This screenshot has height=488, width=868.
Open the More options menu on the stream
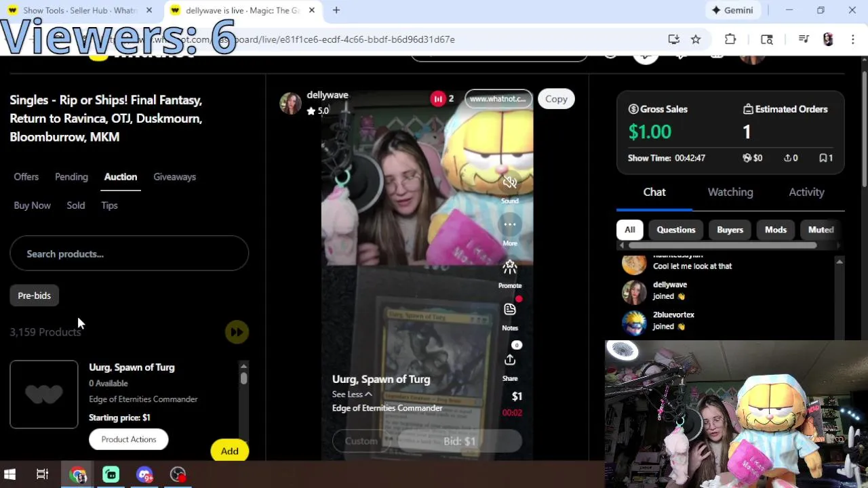coord(510,224)
